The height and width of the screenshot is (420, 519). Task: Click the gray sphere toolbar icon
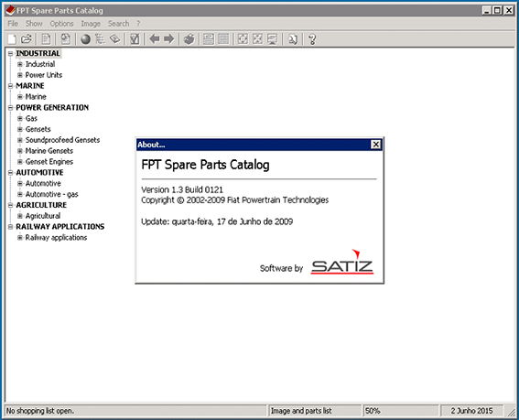pyautogui.click(x=86, y=39)
